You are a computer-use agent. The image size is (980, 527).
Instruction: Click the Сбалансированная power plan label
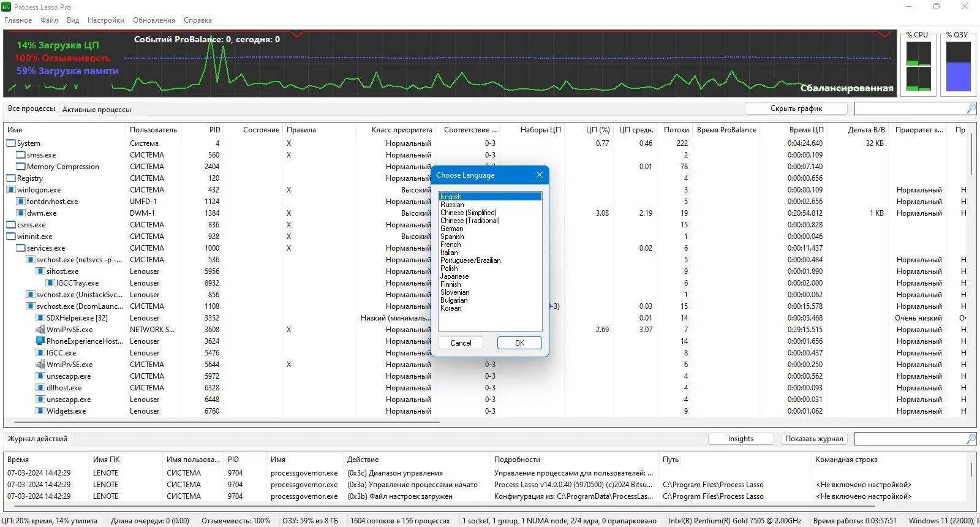coord(846,88)
